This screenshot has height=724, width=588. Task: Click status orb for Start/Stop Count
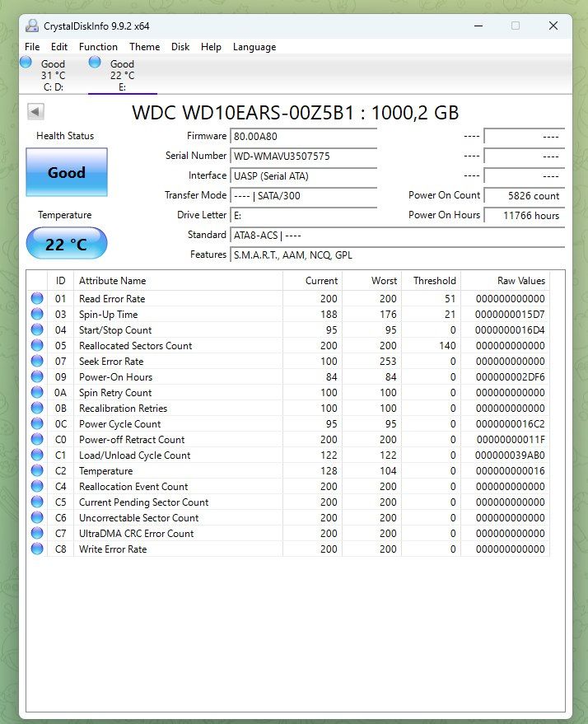(x=37, y=329)
